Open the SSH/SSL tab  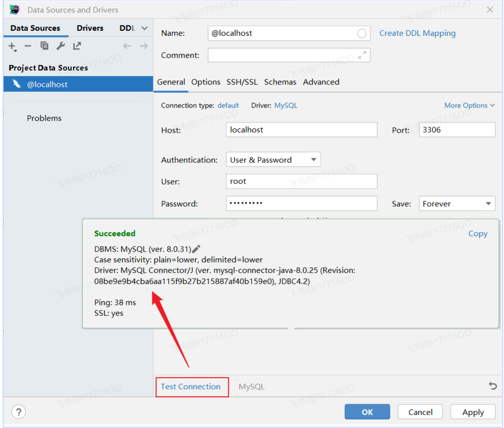[242, 82]
